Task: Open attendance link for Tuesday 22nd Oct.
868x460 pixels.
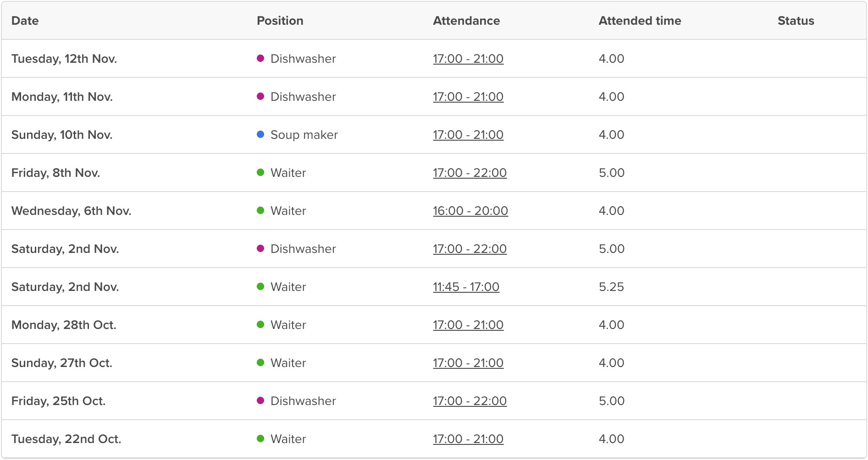Action: 468,439
